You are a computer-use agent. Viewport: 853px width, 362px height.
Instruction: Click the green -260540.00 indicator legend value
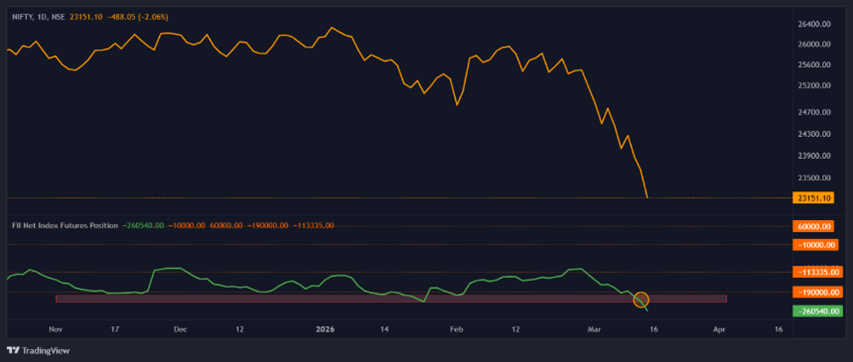pyautogui.click(x=143, y=225)
